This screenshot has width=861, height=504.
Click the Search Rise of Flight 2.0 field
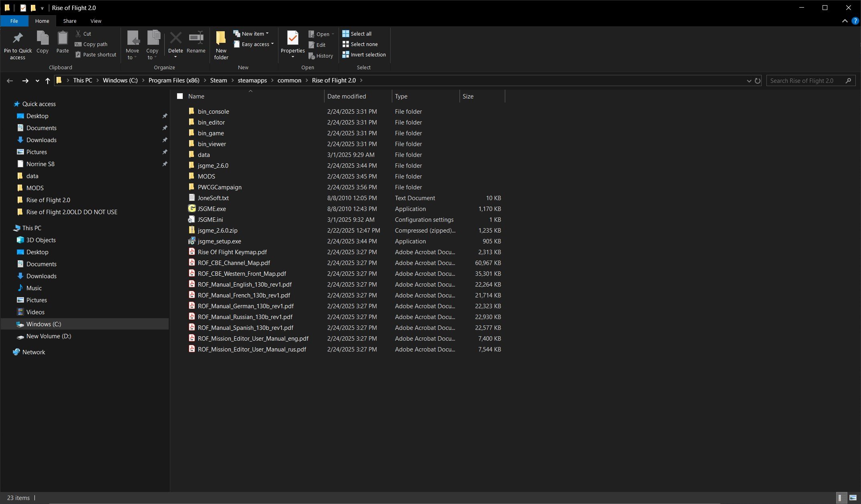805,81
